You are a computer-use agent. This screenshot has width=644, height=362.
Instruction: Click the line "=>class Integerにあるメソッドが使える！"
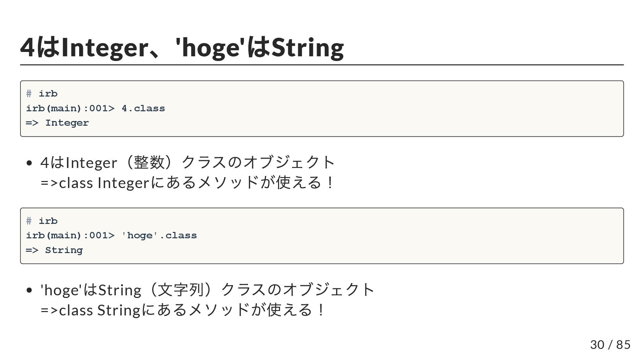click(187, 183)
